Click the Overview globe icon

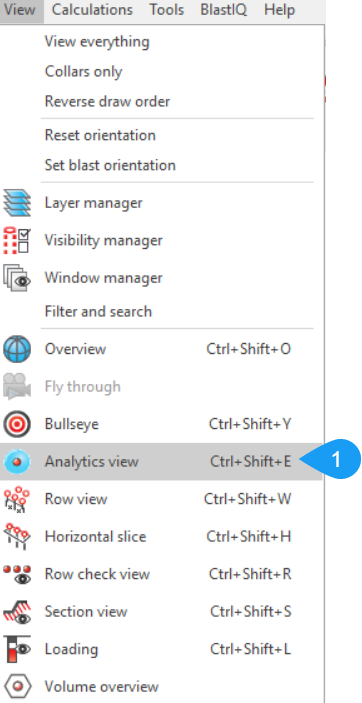(17, 349)
